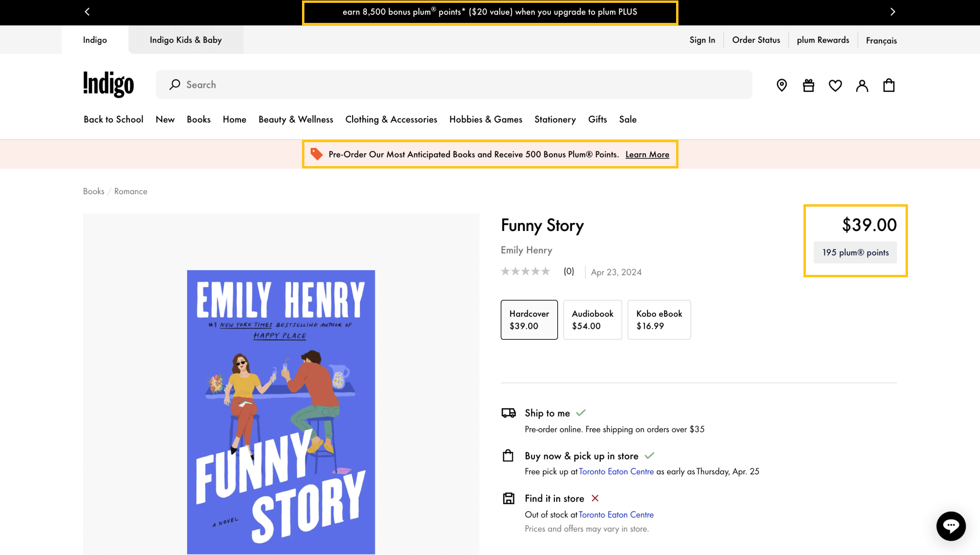Open the wishlist heart icon
This screenshot has height=555, width=980.
pyautogui.click(x=835, y=85)
